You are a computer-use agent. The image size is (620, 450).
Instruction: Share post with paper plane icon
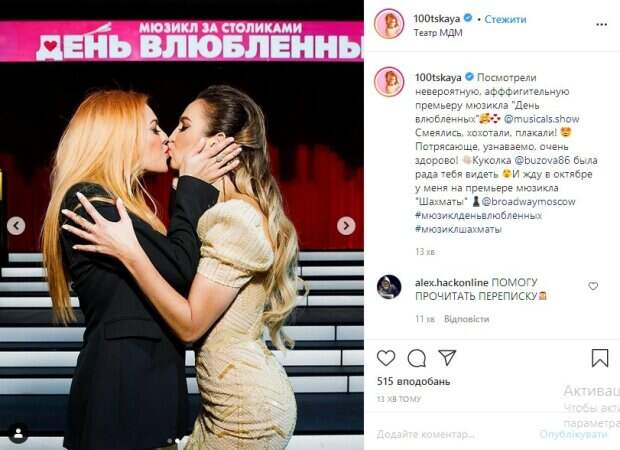coord(448,357)
